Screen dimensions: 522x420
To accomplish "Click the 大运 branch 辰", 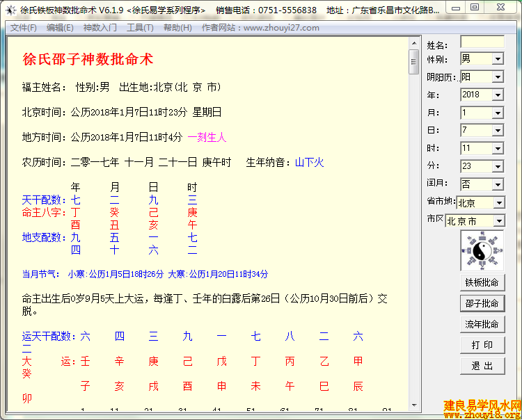I will [x=358, y=386].
